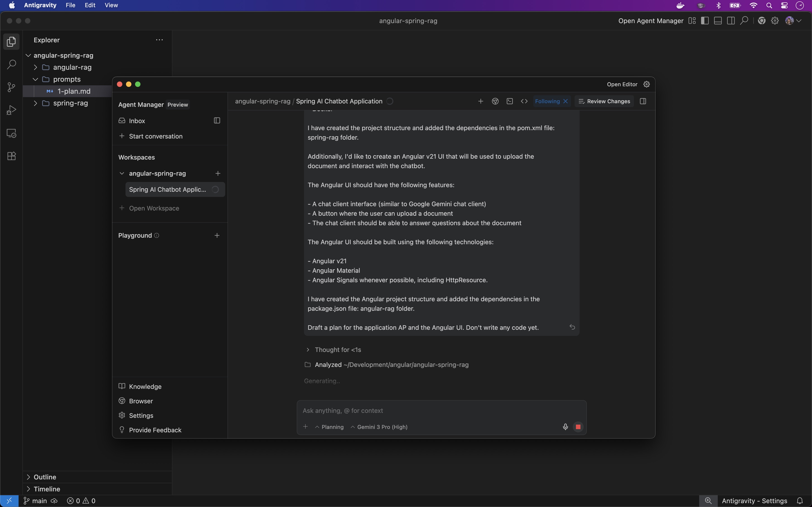Open the Run and Debug icon
This screenshot has width=812, height=507.
pyautogui.click(x=11, y=110)
